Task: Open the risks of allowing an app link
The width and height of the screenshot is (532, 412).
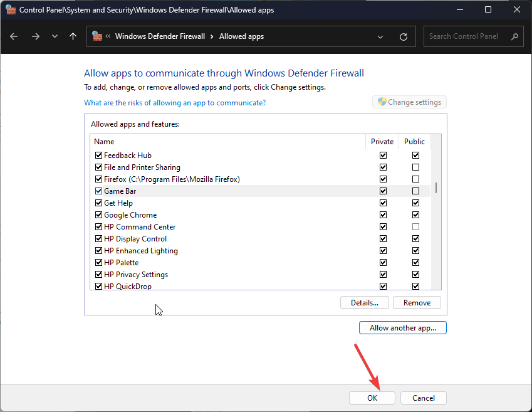Action: [175, 103]
